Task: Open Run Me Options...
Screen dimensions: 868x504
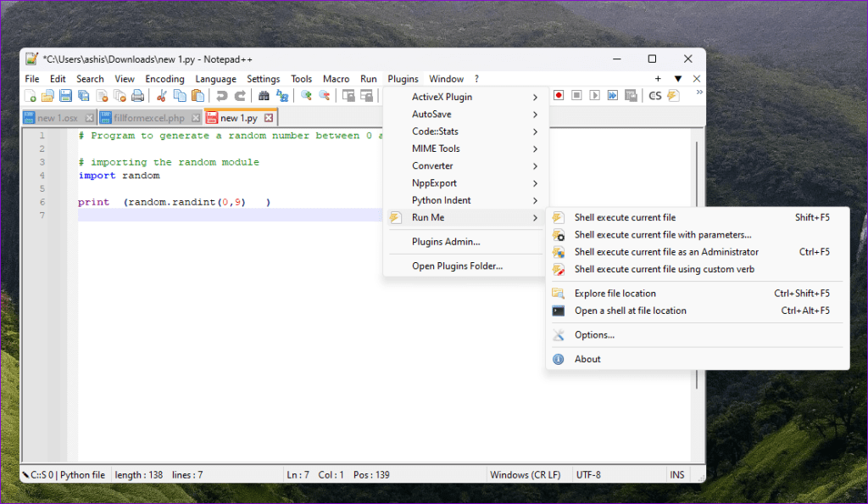Action: coord(698,334)
